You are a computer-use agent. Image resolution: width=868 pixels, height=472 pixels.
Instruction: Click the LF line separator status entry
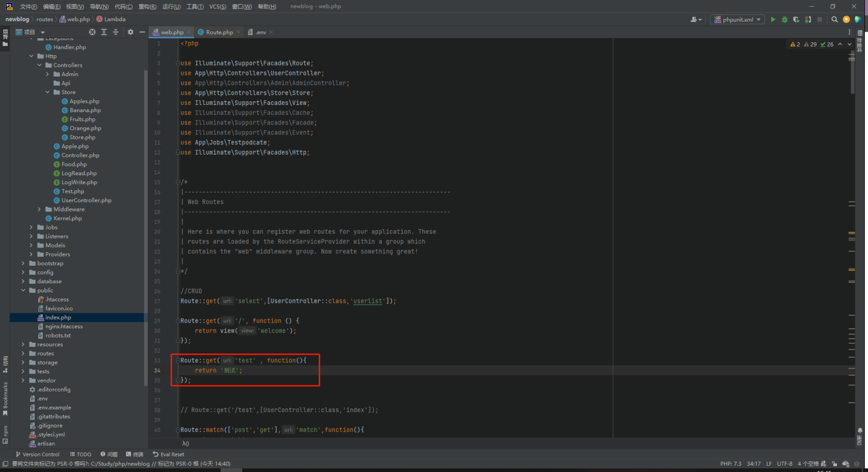769,464
